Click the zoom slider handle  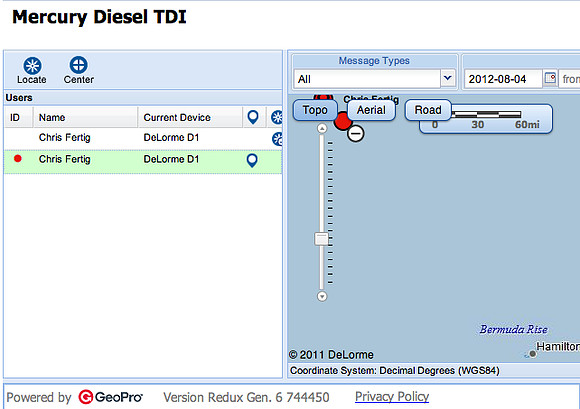click(321, 239)
